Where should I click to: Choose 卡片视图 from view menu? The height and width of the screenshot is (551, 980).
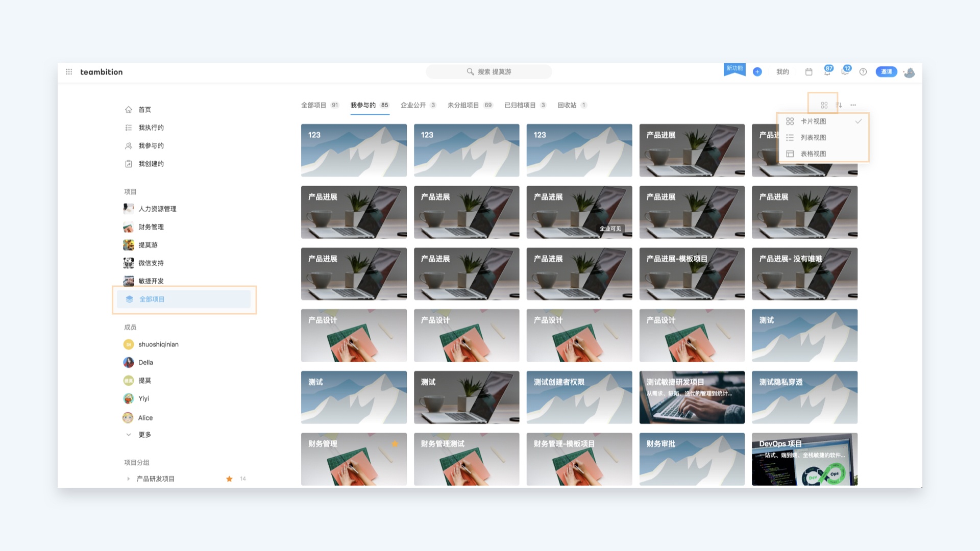pos(823,121)
